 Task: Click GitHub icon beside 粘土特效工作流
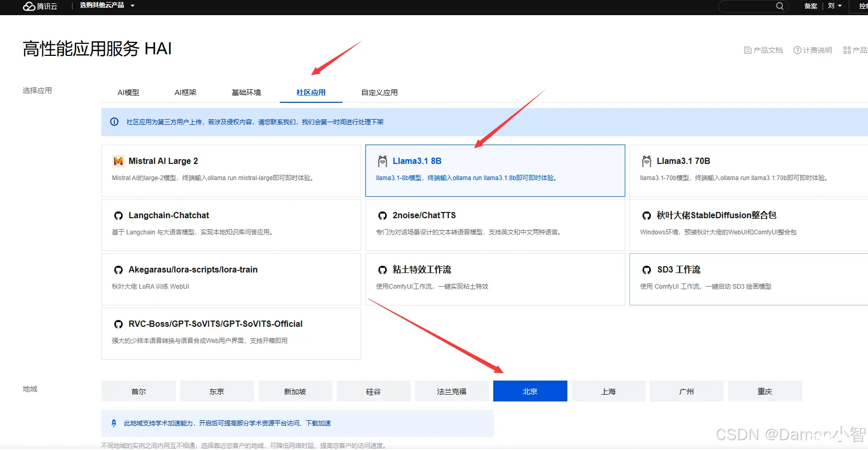383,270
